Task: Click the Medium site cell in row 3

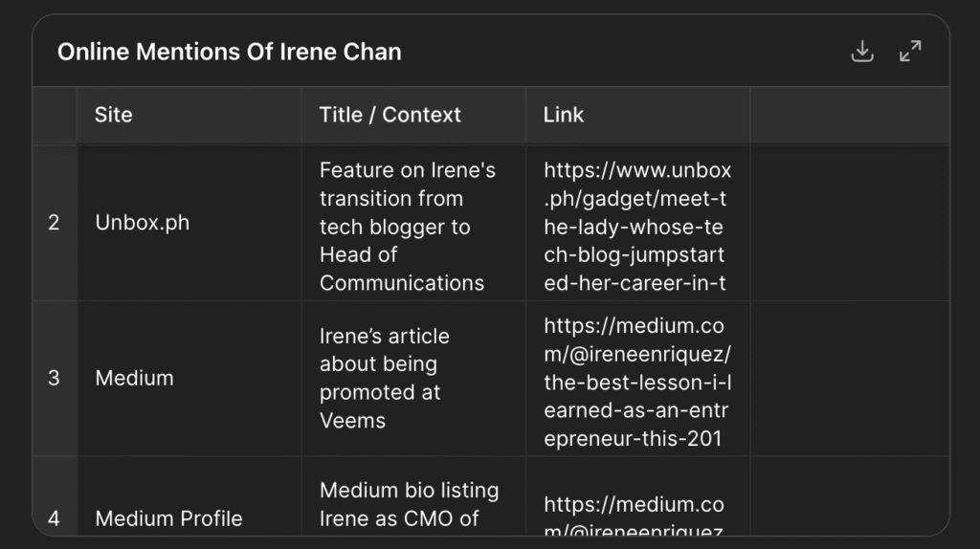Action: point(135,378)
